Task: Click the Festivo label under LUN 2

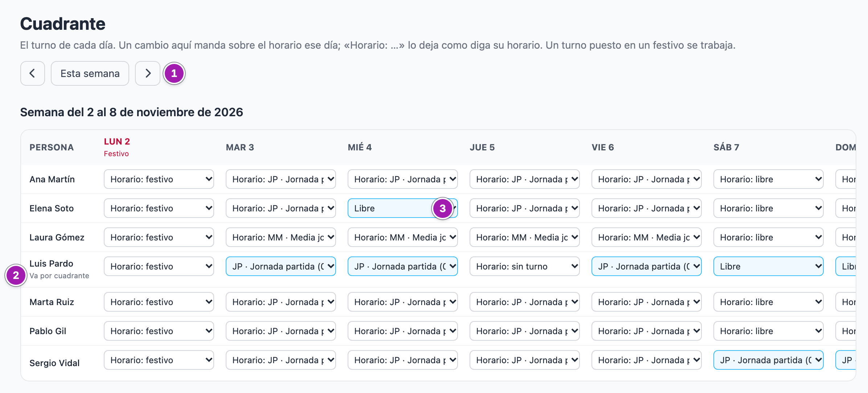Action: pyautogui.click(x=116, y=154)
